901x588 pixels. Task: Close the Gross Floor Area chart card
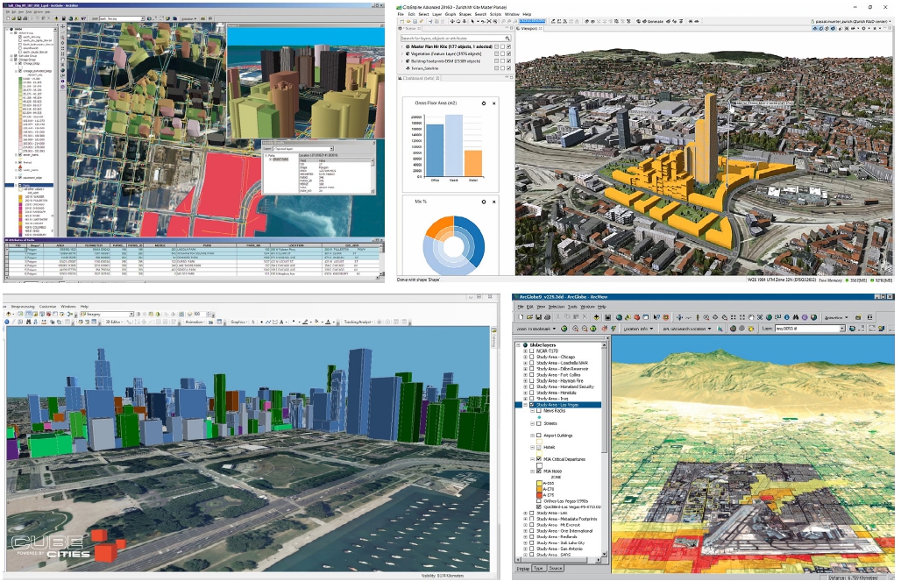(x=493, y=103)
